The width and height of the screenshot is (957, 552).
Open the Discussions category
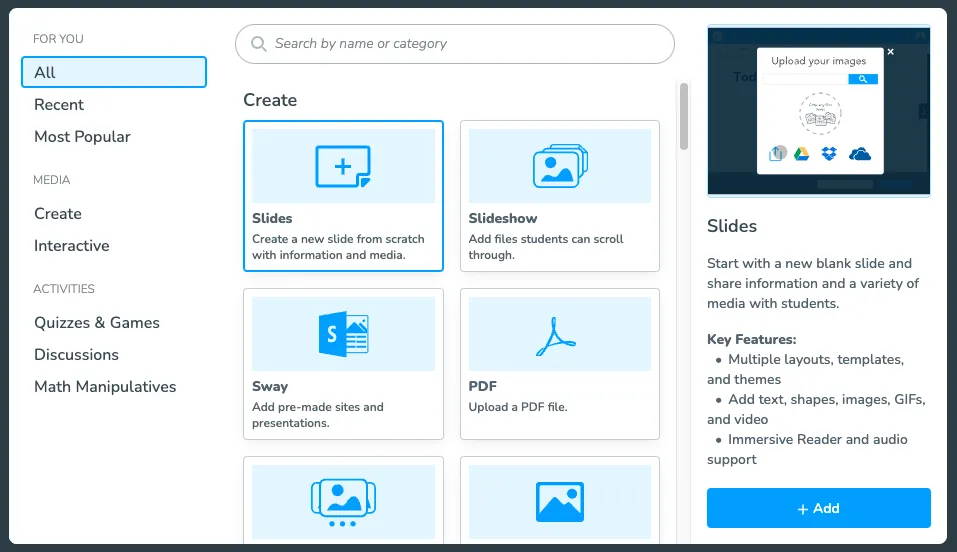(76, 355)
